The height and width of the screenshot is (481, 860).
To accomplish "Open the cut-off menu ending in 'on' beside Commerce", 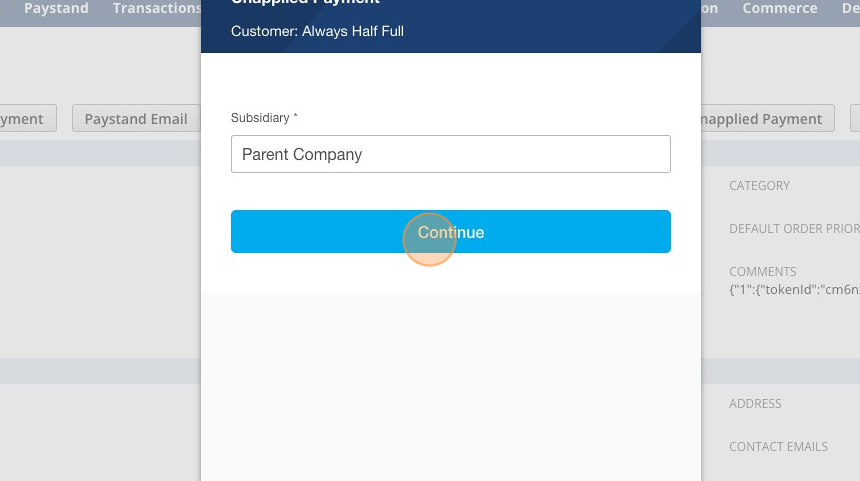I will 710,8.
